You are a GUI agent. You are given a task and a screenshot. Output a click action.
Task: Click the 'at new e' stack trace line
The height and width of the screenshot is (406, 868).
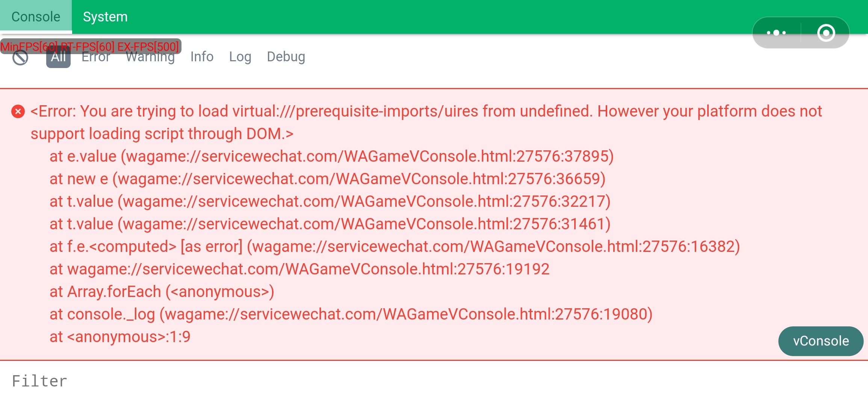[x=327, y=179]
